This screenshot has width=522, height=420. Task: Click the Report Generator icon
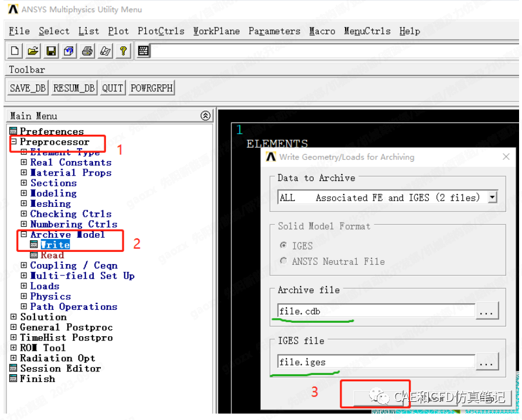(105, 51)
